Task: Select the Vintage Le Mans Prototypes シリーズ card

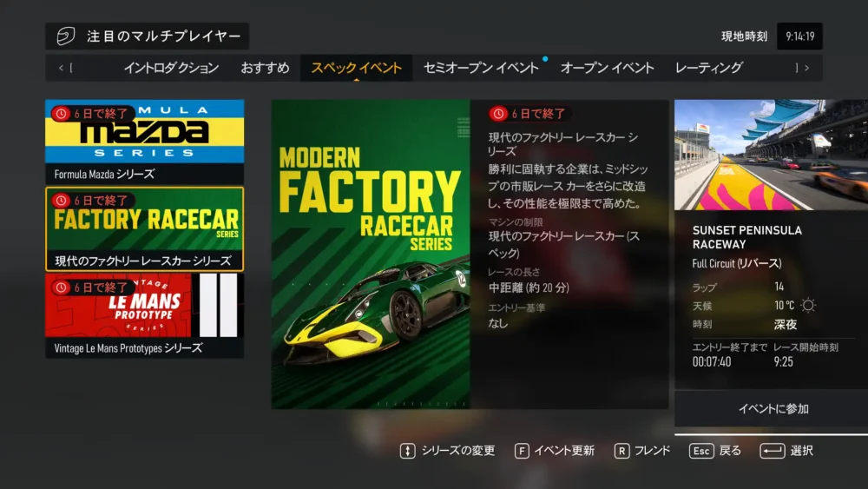Action: [144, 315]
